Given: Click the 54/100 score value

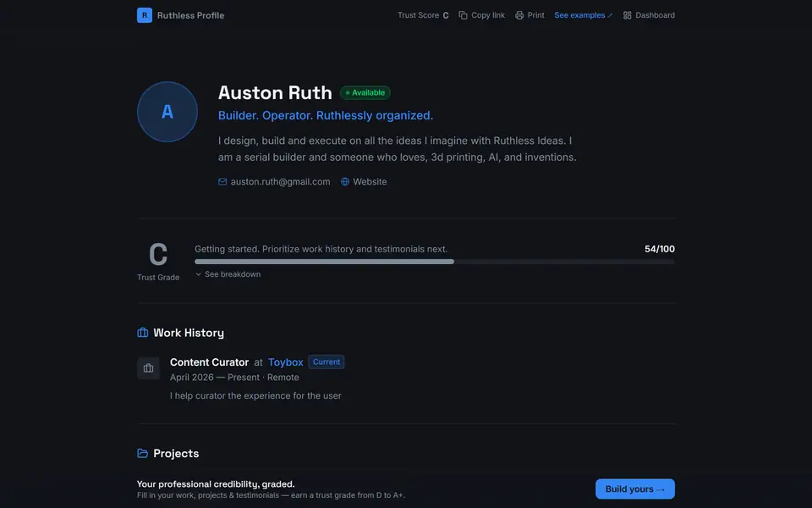Looking at the screenshot, I should [x=659, y=249].
